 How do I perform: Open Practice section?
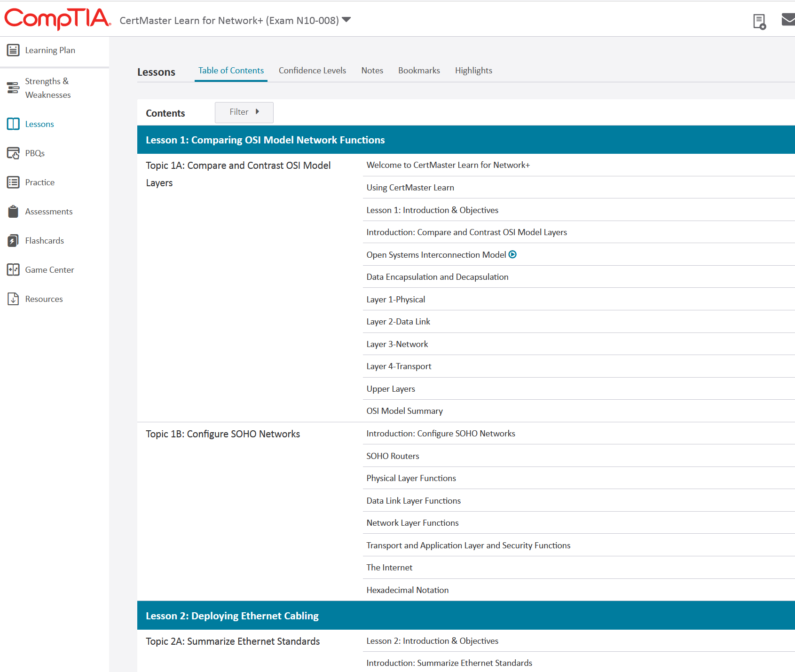[x=39, y=182]
